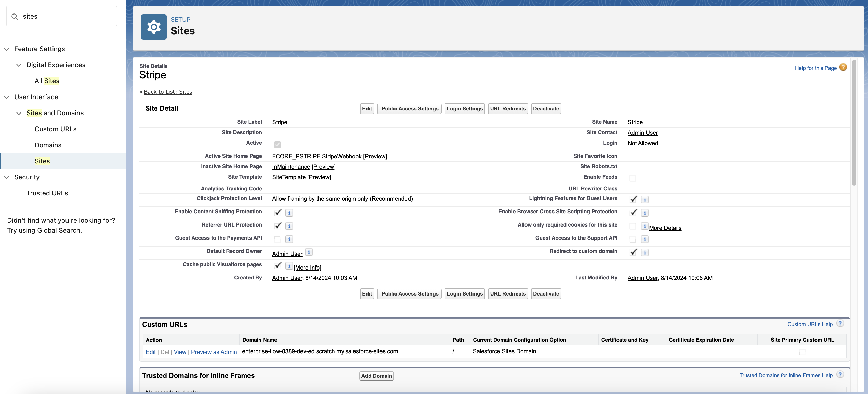This screenshot has height=394, width=868.
Task: Click the top Deactivate button
Action: (546, 109)
